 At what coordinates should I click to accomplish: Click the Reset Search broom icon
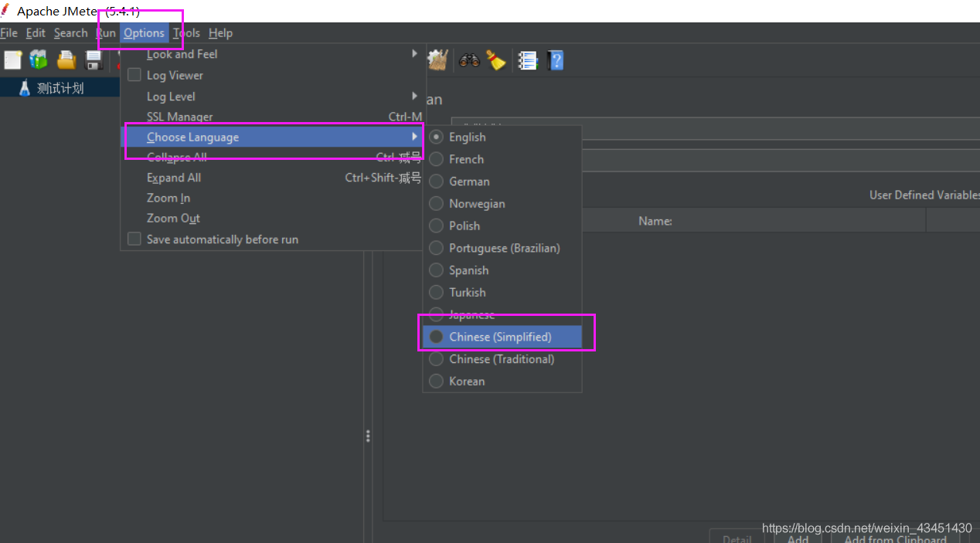496,60
